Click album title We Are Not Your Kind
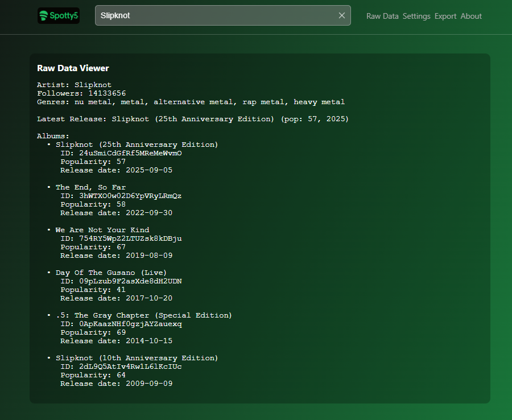Viewport: 512px width, 420px height. pyautogui.click(x=102, y=230)
